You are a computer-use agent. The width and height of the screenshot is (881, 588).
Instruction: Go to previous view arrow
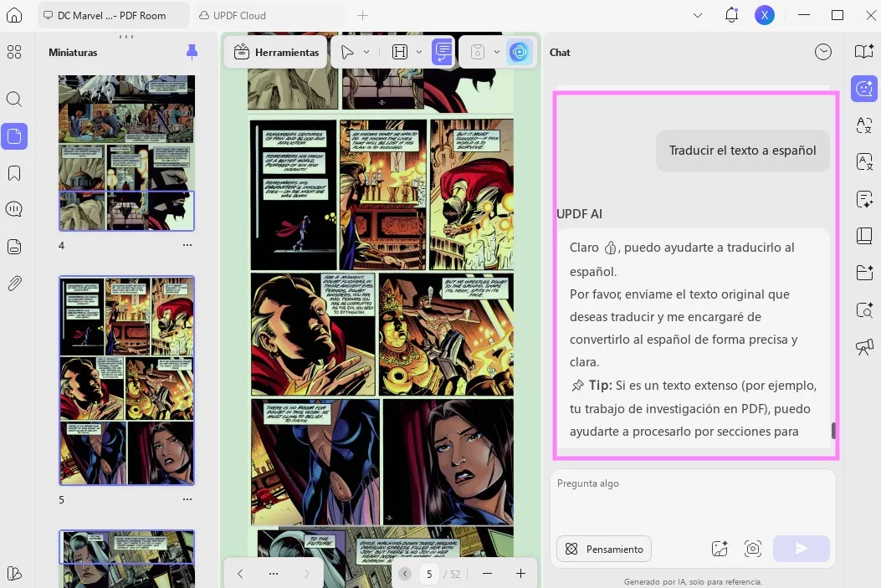[240, 574]
